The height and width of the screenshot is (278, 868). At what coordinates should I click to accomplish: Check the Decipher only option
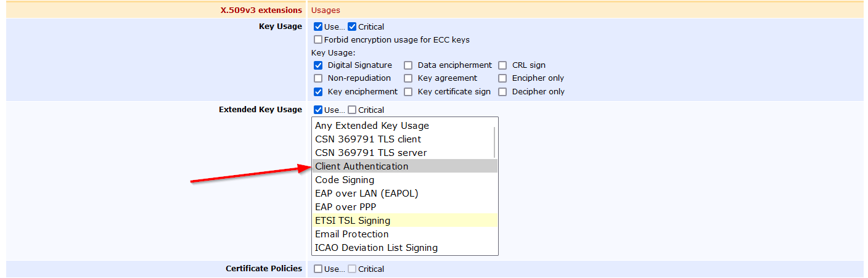tap(502, 92)
